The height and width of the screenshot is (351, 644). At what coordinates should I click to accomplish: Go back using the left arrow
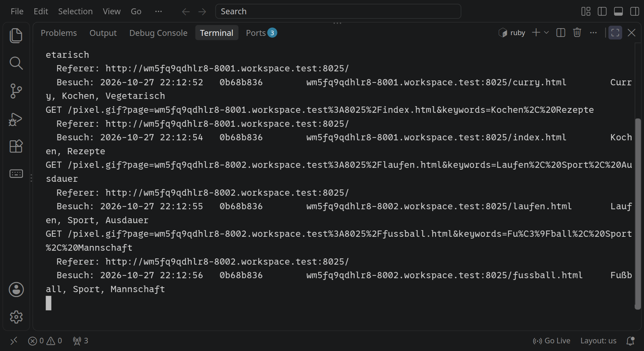186,11
